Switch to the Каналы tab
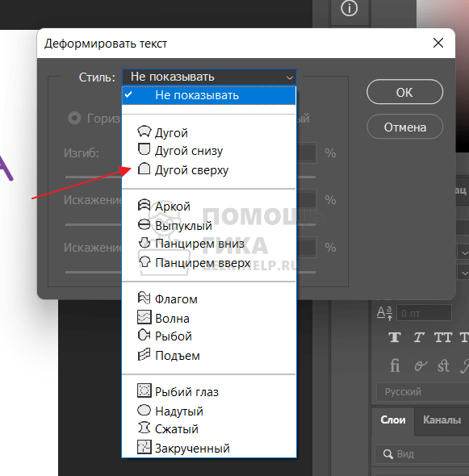This screenshot has width=469, height=476. tap(442, 420)
